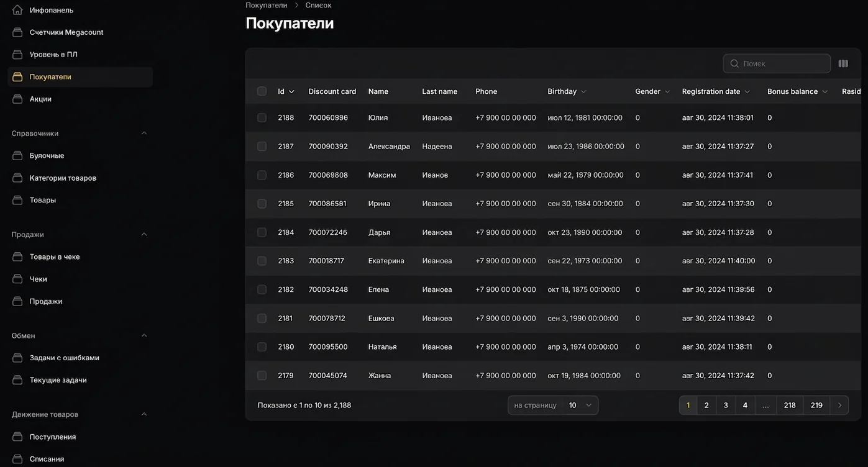Open the per-page count dropdown showing 10
Viewport: 868px width, 467px height.
coord(553,405)
